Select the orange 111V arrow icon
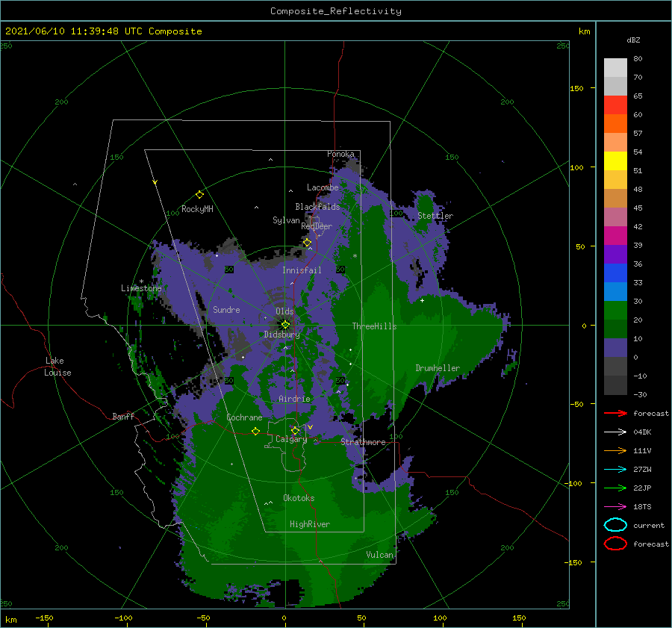The width and height of the screenshot is (672, 628). [x=615, y=450]
